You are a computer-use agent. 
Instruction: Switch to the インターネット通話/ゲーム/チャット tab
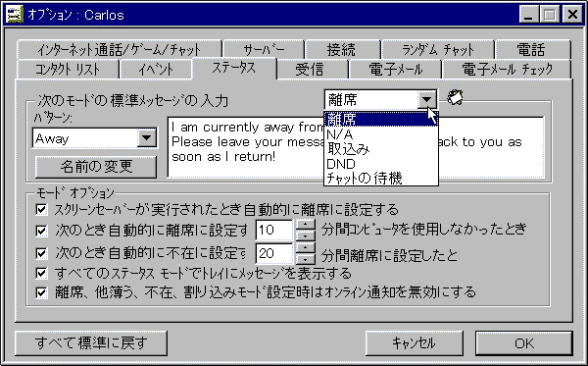(120, 49)
